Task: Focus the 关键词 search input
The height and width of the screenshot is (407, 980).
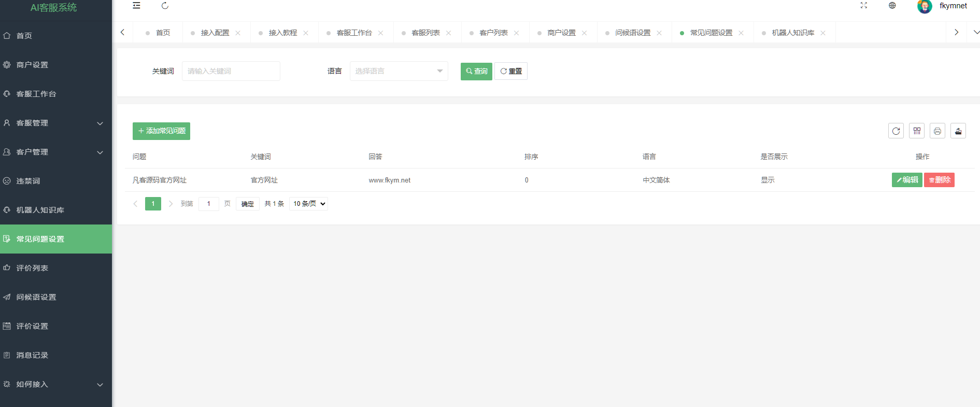Action: [231, 71]
